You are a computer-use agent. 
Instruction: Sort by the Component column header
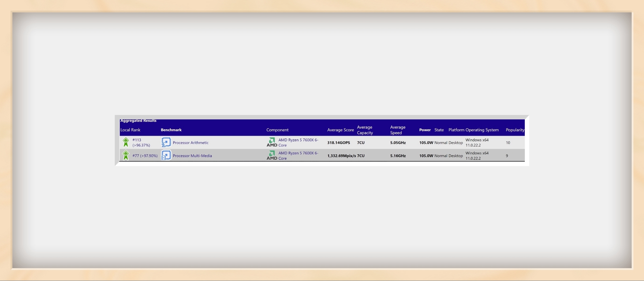pyautogui.click(x=277, y=130)
